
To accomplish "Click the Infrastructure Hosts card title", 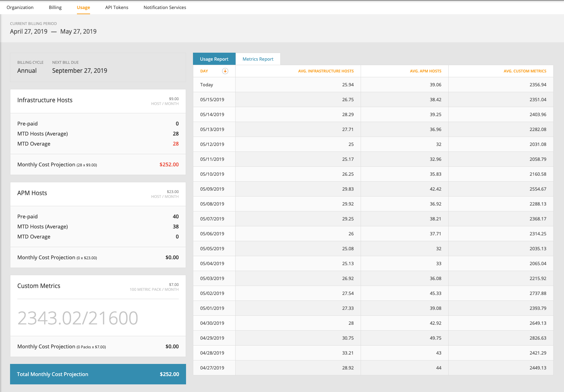I will pyautogui.click(x=45, y=100).
